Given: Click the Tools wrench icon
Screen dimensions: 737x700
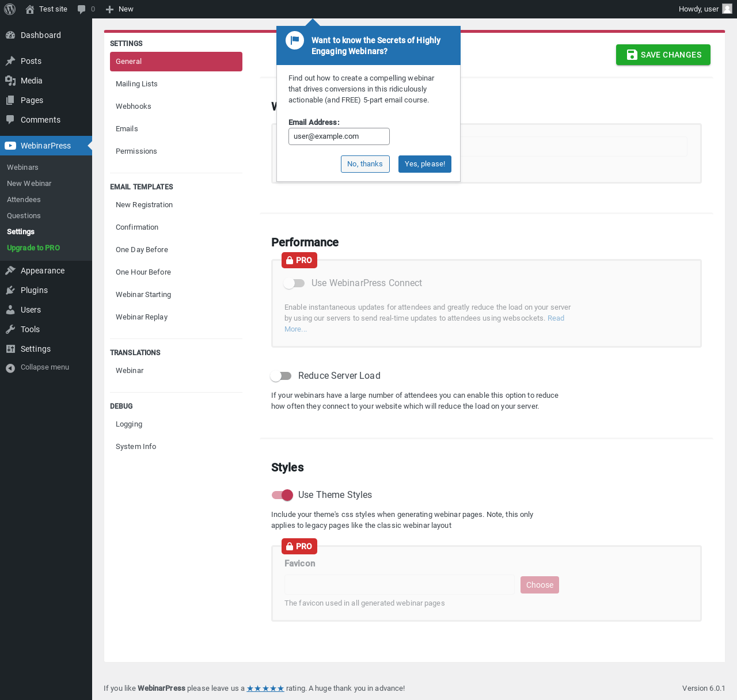Looking at the screenshot, I should tap(10, 329).
